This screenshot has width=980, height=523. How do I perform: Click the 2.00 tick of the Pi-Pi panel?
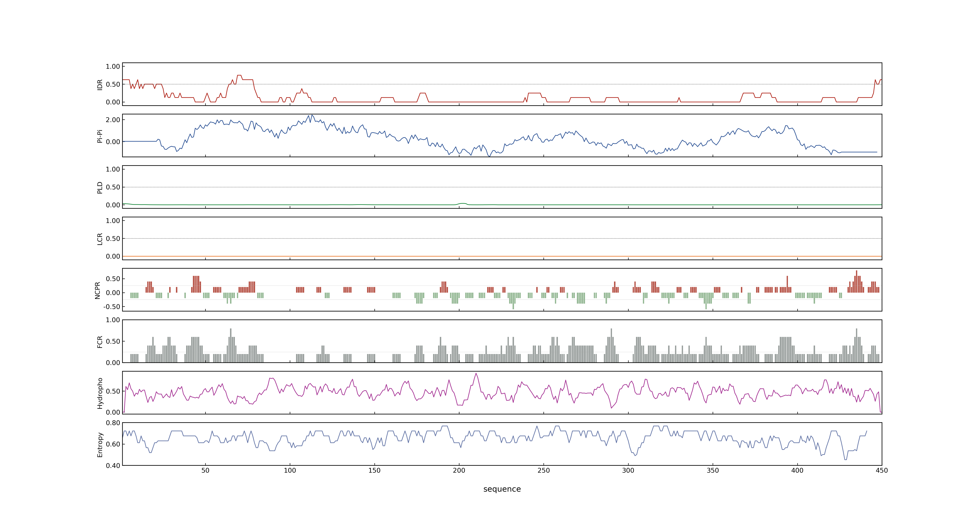[113, 120]
